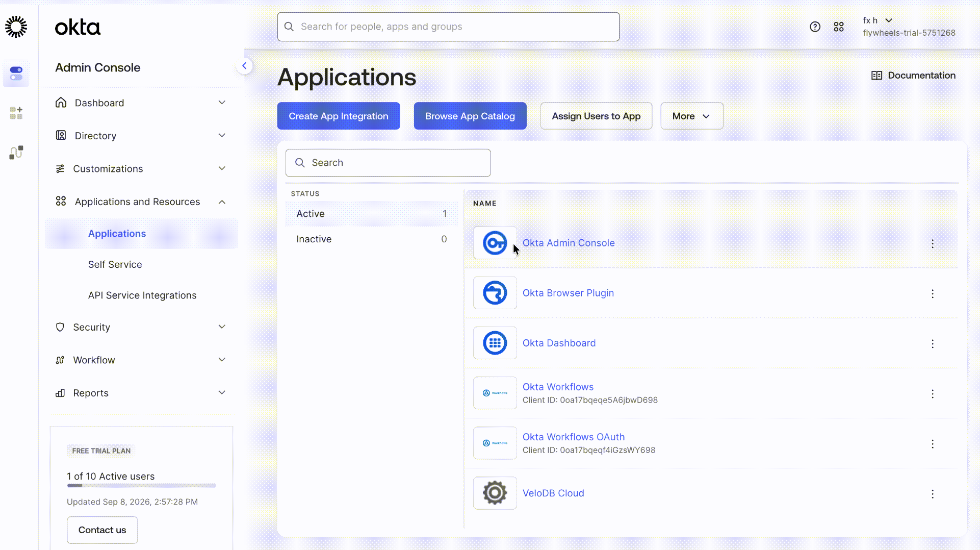
Task: Click the Dashboard home icon
Action: click(x=61, y=103)
